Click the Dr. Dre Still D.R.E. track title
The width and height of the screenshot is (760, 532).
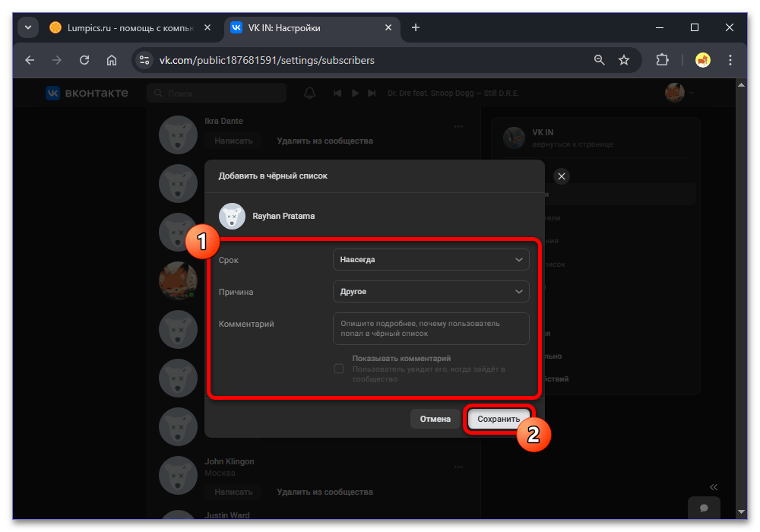(x=453, y=93)
